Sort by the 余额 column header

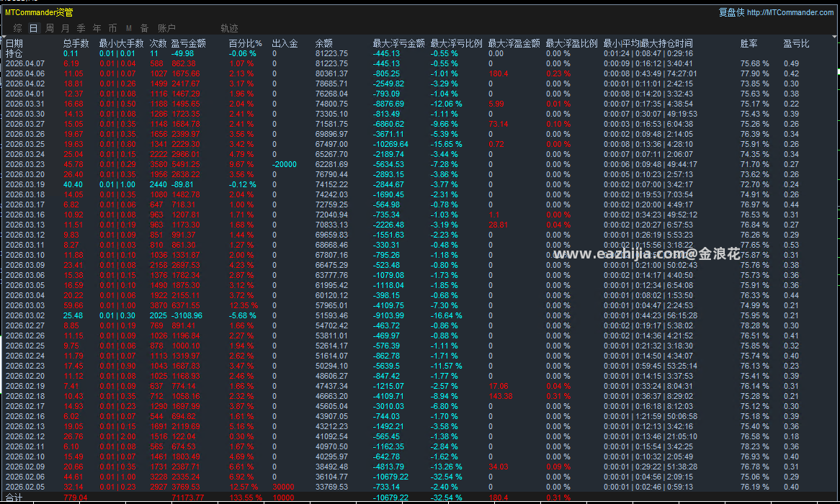click(324, 43)
